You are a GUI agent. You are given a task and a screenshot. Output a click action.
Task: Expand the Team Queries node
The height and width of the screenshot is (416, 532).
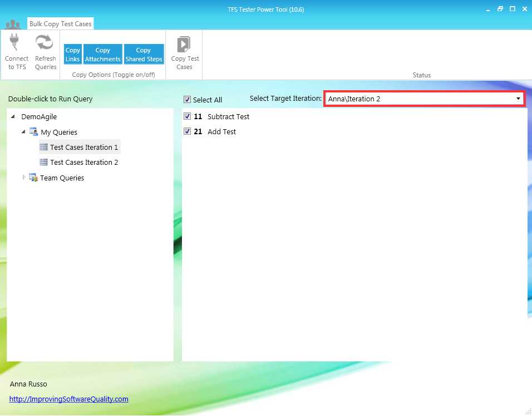point(23,178)
